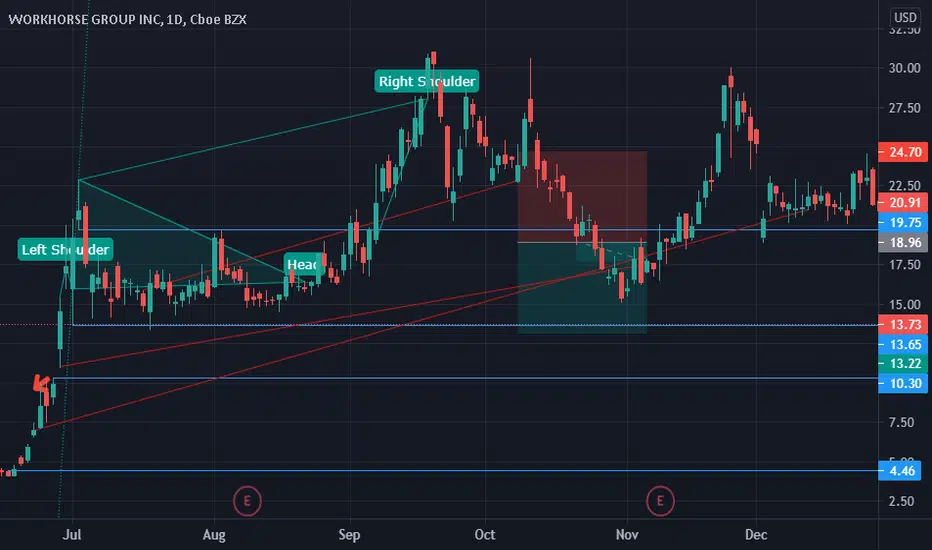Click the red 20.91 price label

click(902, 203)
